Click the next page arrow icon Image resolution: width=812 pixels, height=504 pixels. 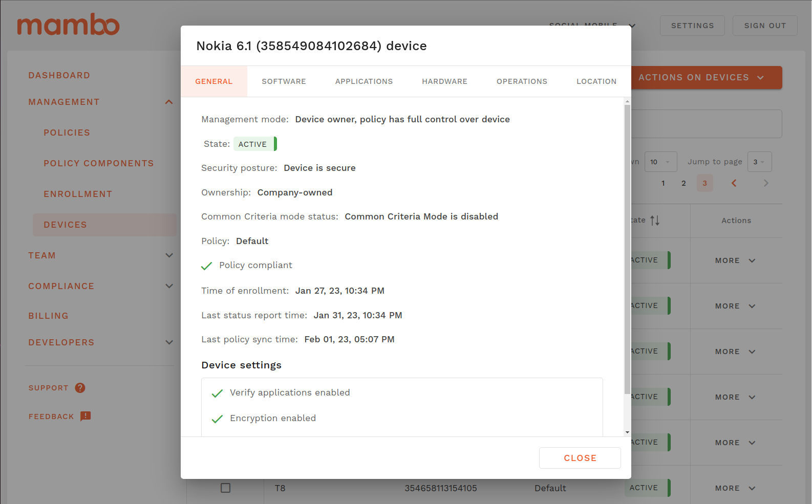coord(766,183)
